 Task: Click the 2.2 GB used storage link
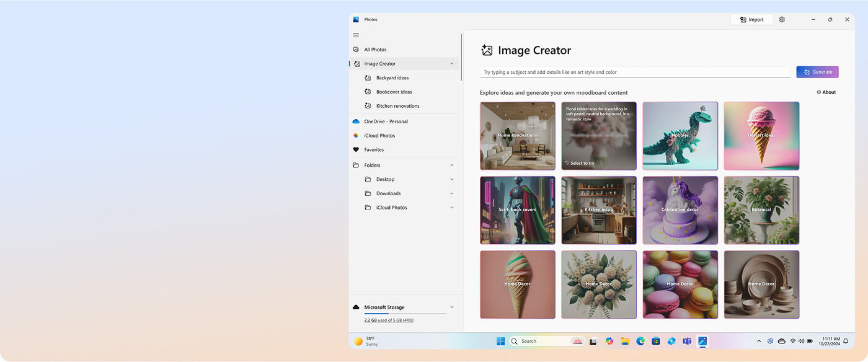point(389,320)
